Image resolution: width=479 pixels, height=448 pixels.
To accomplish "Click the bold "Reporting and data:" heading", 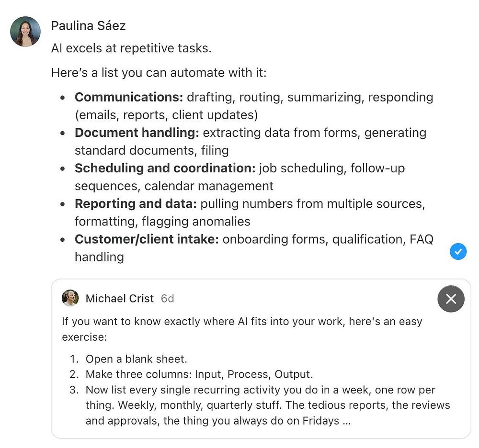I will click(x=136, y=203).
